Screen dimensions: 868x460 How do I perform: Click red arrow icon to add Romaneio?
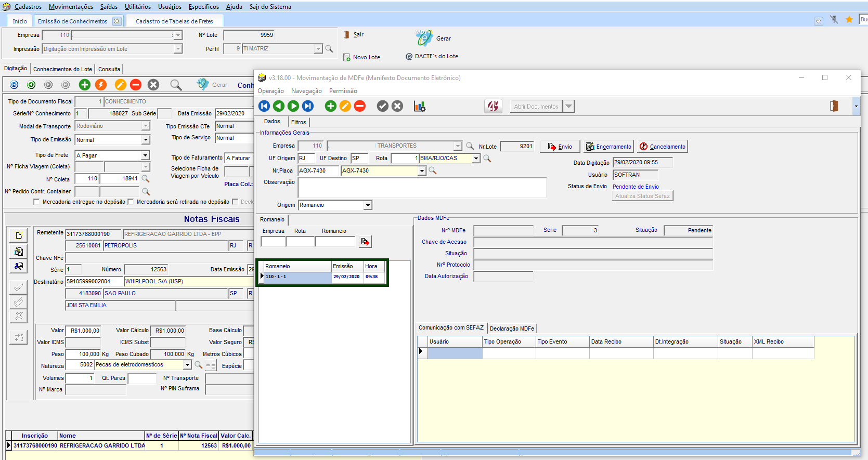[x=366, y=242]
